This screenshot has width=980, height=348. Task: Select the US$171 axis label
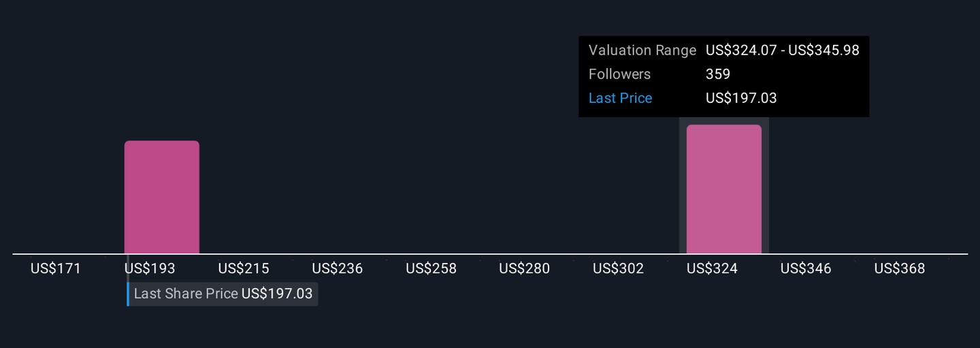coord(56,268)
